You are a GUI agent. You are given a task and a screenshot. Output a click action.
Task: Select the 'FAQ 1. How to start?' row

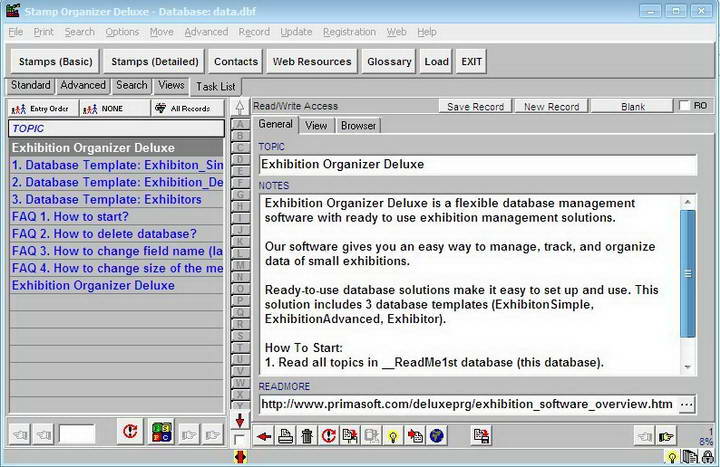pos(116,217)
